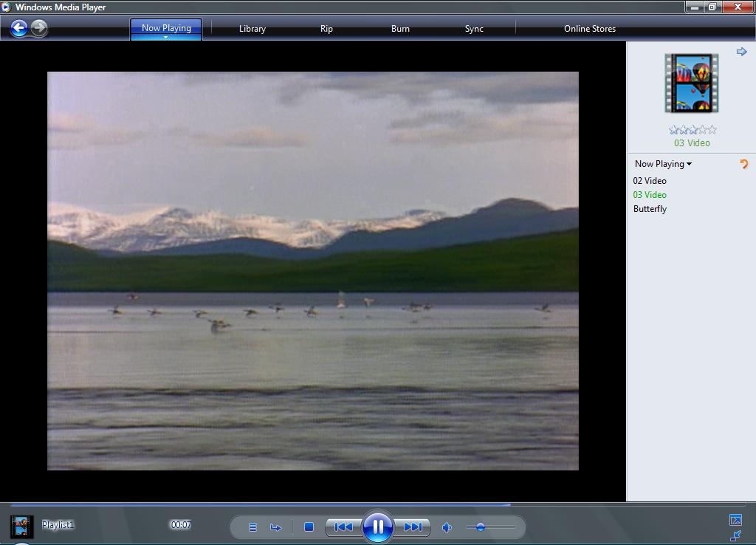Minimize the Windows Media Player window
Screen dimensions: 756x545
(x=695, y=7)
